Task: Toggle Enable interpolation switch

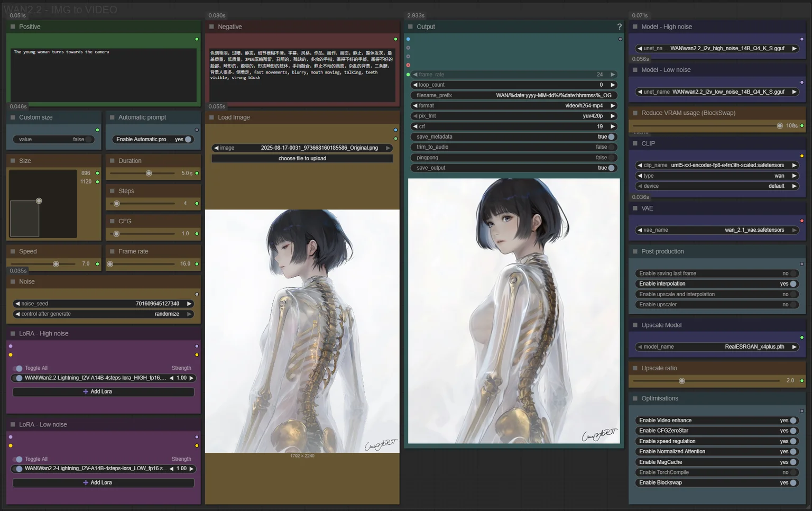Action: [x=793, y=284]
